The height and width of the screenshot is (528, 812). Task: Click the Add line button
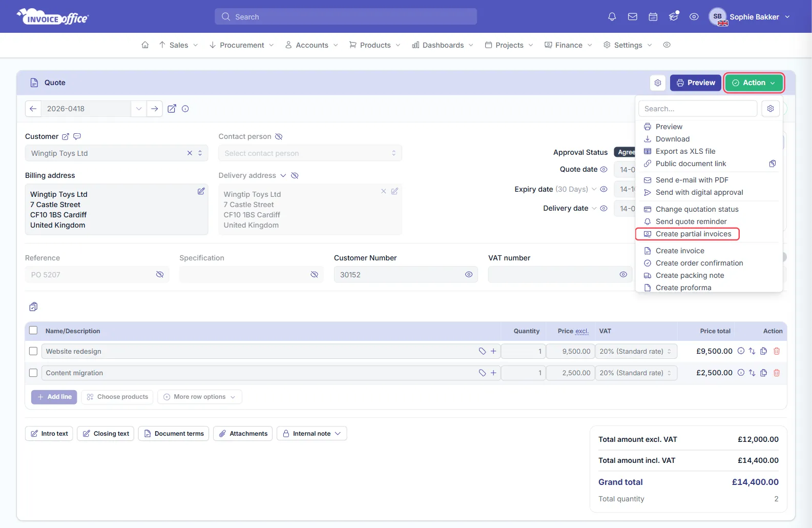click(x=54, y=397)
